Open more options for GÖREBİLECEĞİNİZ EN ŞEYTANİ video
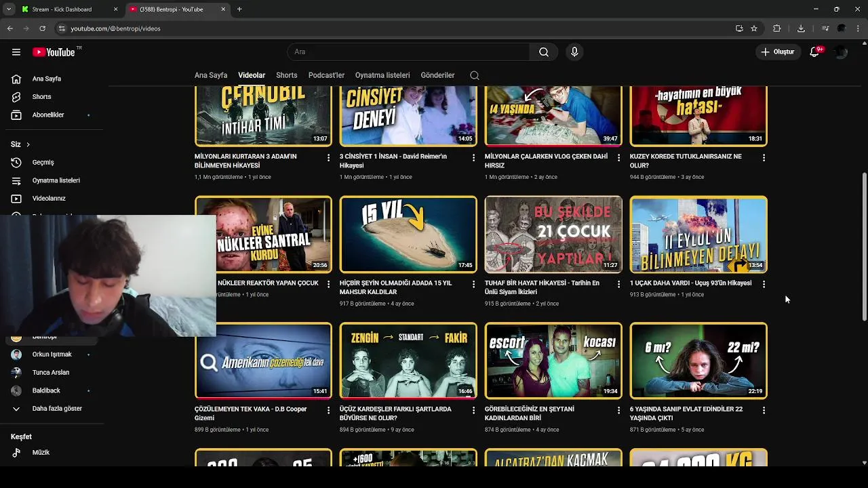The height and width of the screenshot is (488, 868). (618, 410)
